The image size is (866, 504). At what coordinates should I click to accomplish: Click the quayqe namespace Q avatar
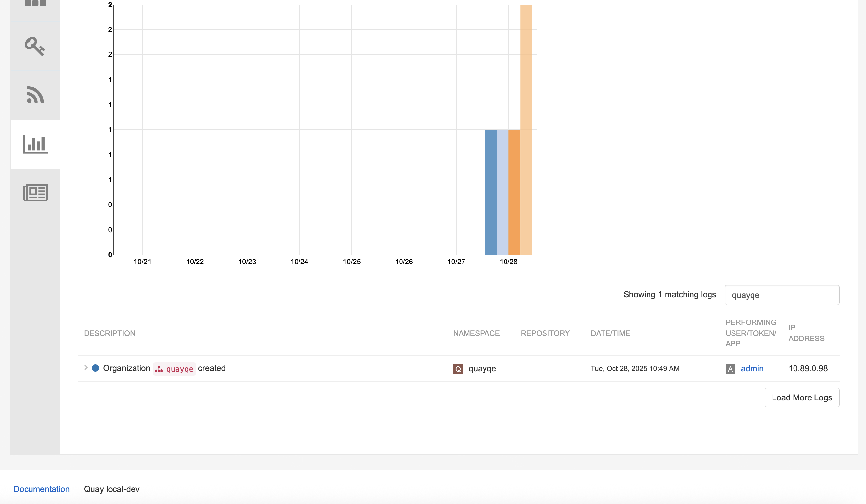tap(458, 369)
